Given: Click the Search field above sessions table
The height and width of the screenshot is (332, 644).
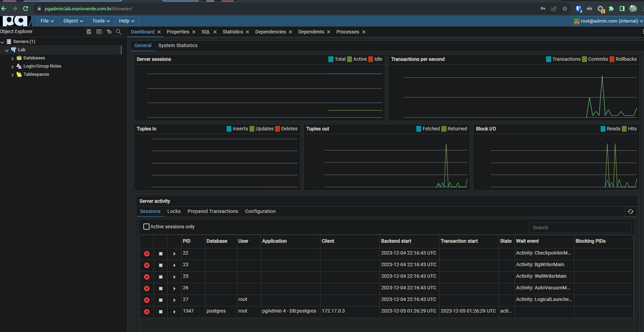Looking at the screenshot, I should pyautogui.click(x=580, y=227).
